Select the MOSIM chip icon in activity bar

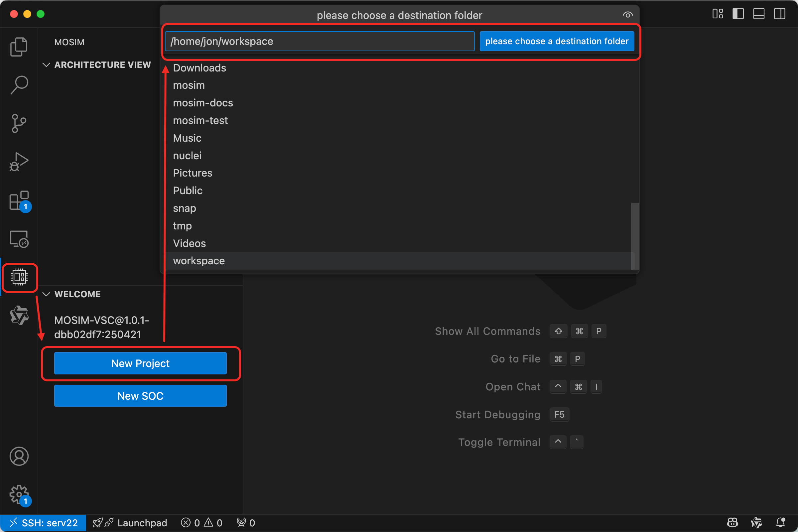[x=19, y=277]
